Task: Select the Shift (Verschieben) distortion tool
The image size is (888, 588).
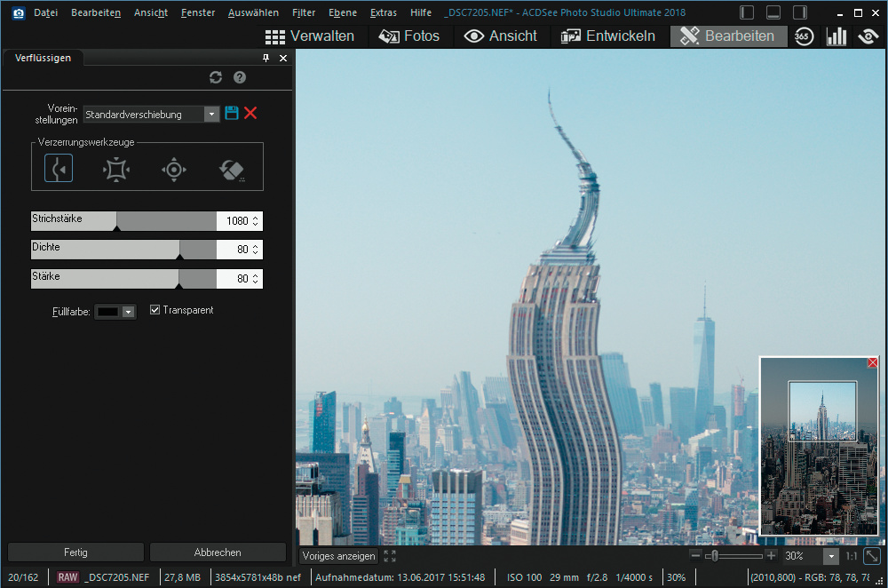Action: coord(59,169)
